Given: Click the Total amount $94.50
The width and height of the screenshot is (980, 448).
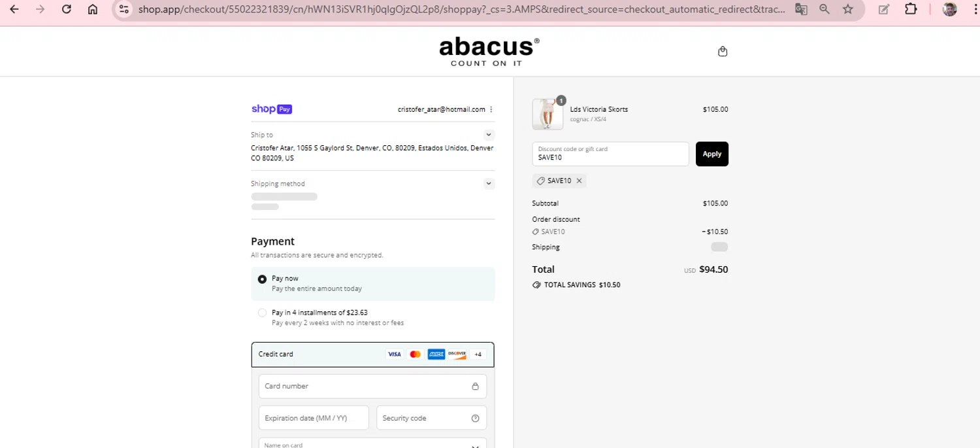Looking at the screenshot, I should click(x=713, y=269).
